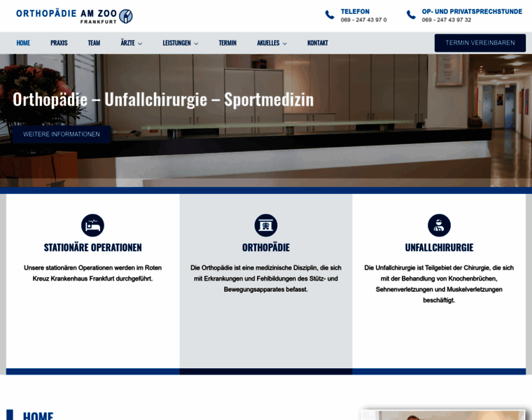
Task: Click the Orthopädie am Zoo Frankfurt logo text
Action: tap(66, 16)
